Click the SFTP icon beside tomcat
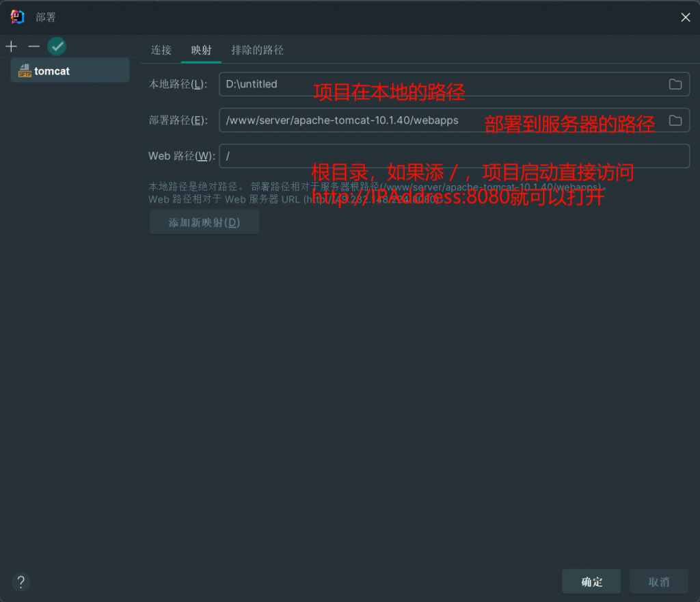 tap(25, 71)
